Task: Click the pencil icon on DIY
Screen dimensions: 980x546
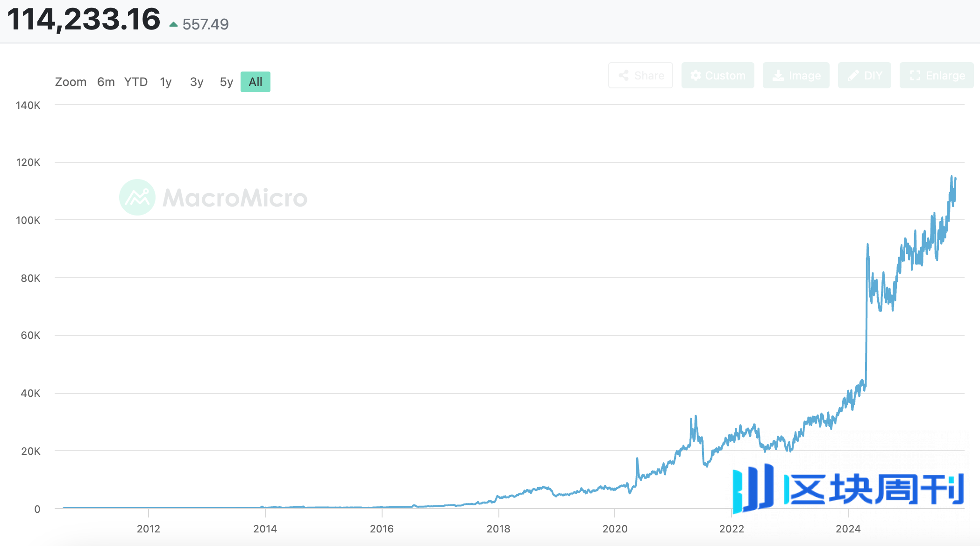Action: 853,76
